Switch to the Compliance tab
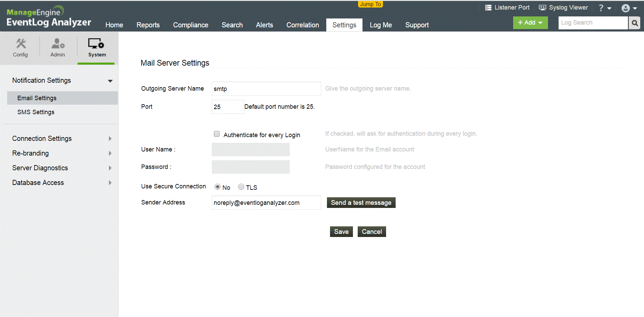Viewport: 644px width, 317px height. click(x=191, y=25)
